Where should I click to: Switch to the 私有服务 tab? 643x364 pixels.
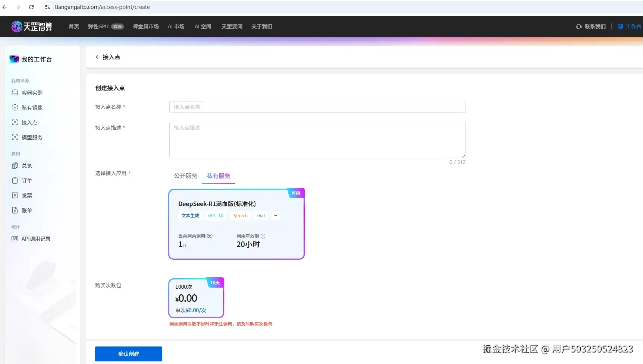(219, 176)
